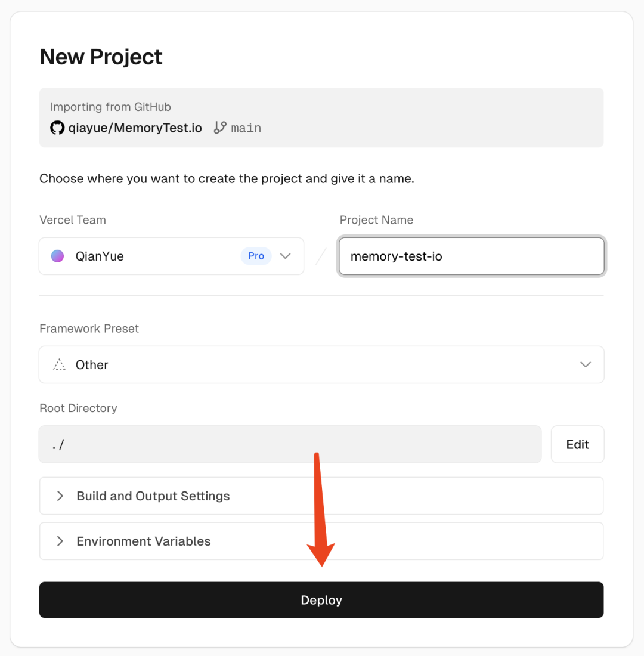Select the QianYue team name

(x=100, y=256)
